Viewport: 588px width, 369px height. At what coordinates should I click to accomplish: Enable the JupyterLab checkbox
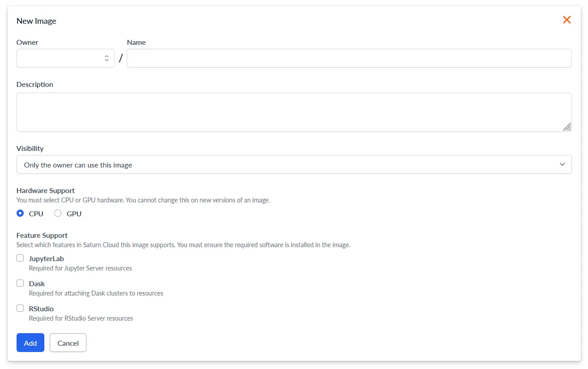click(x=20, y=258)
